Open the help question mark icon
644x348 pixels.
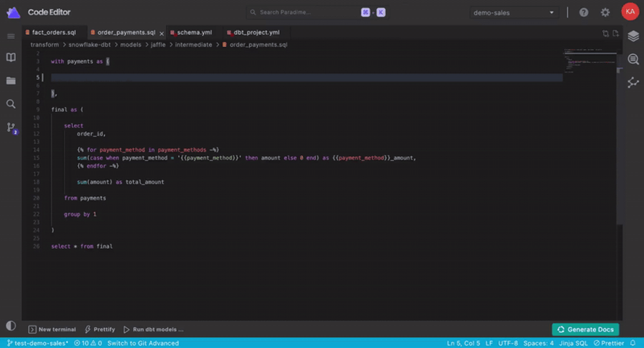pyautogui.click(x=584, y=13)
